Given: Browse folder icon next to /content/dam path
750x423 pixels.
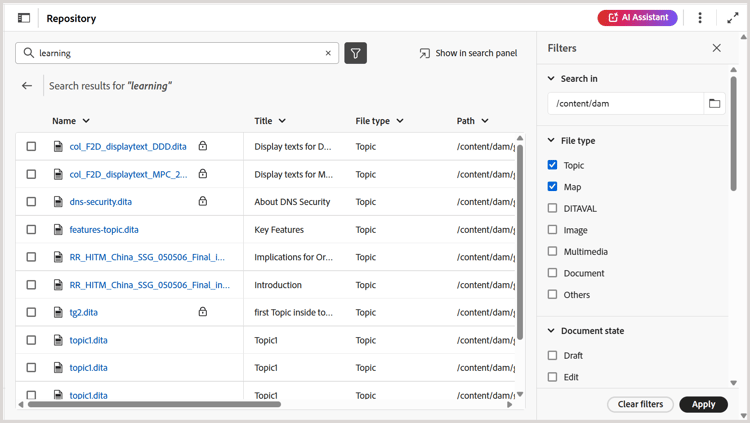Looking at the screenshot, I should pos(714,103).
